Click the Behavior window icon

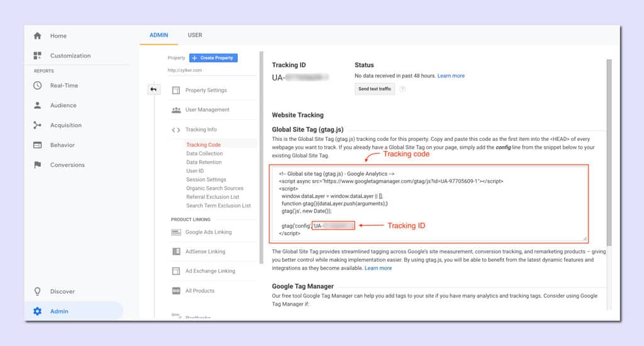pyautogui.click(x=37, y=145)
